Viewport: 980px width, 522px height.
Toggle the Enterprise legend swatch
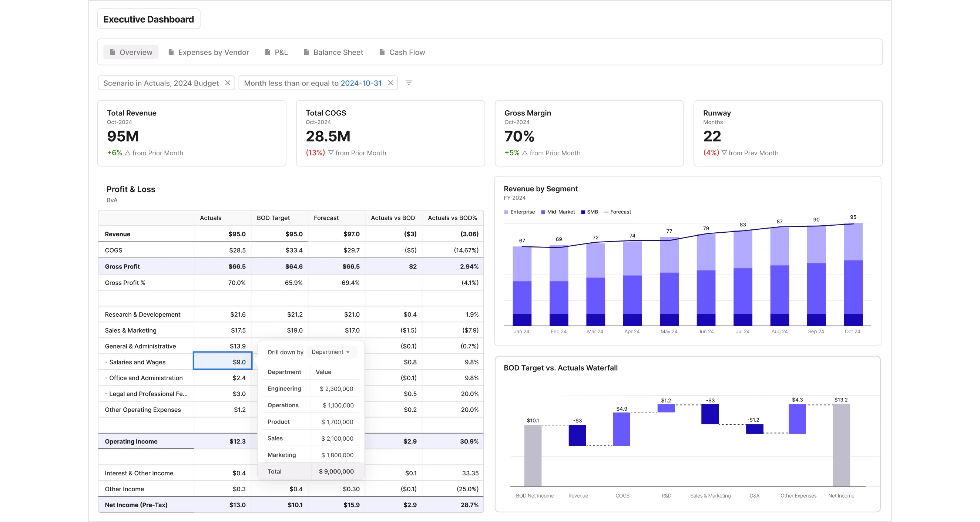point(506,212)
